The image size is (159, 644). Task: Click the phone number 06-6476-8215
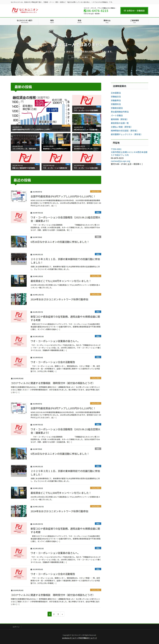click(97, 11)
